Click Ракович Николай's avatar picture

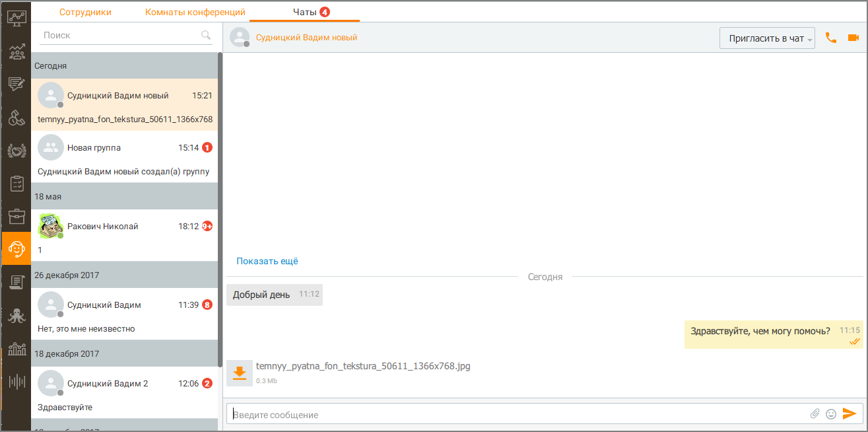click(51, 226)
